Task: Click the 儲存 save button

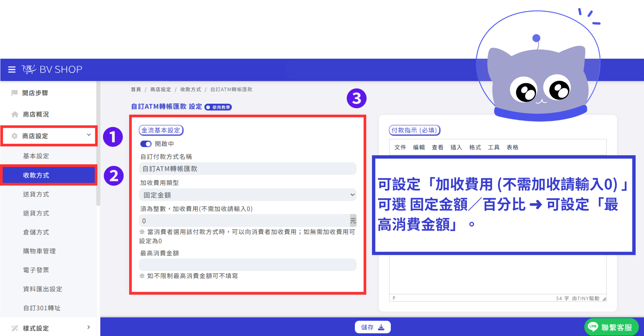Action: pyautogui.click(x=373, y=327)
